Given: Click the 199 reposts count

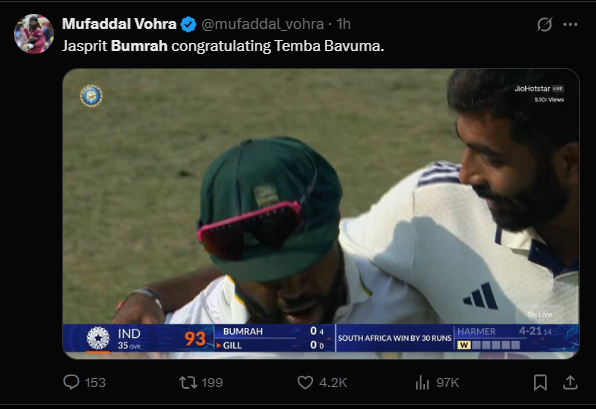Looking at the screenshot, I should (x=212, y=382).
